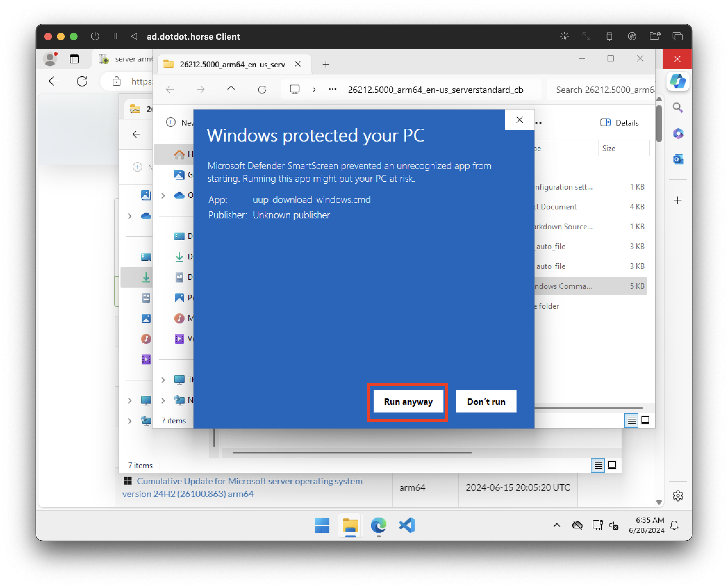Open Music in front navigation pane
Viewport: 728px width, 588px height.
(x=183, y=318)
